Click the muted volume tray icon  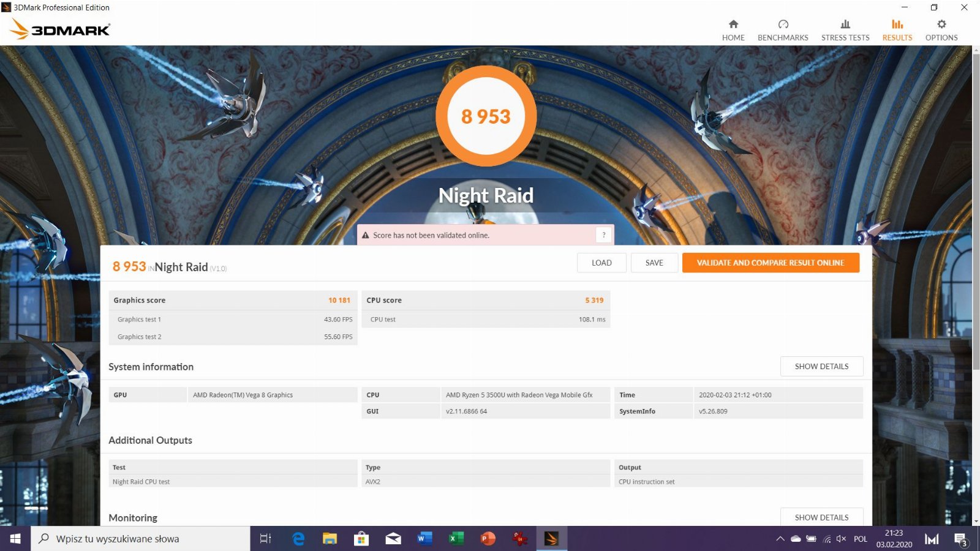pos(842,539)
